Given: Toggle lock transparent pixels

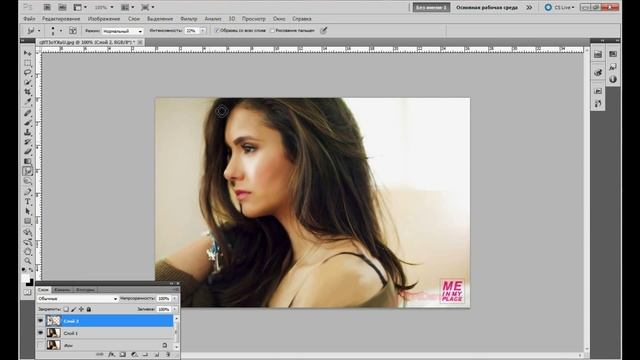Looking at the screenshot, I should [x=66, y=309].
